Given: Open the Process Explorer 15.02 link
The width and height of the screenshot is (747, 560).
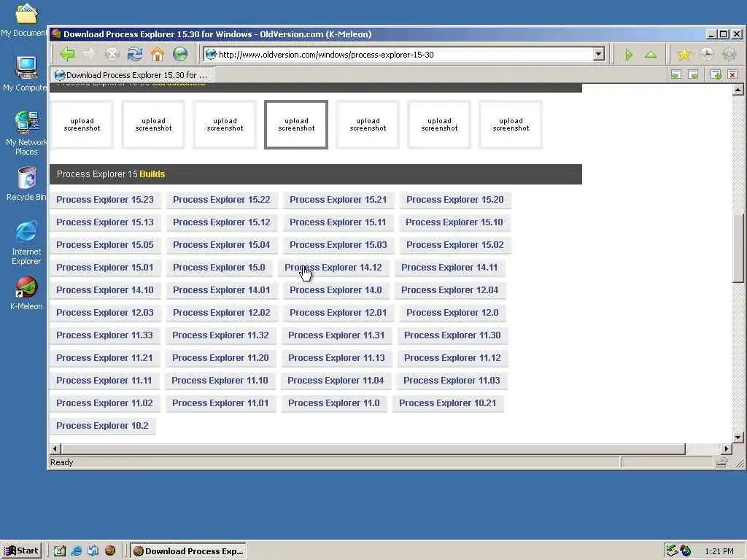Looking at the screenshot, I should coord(455,245).
